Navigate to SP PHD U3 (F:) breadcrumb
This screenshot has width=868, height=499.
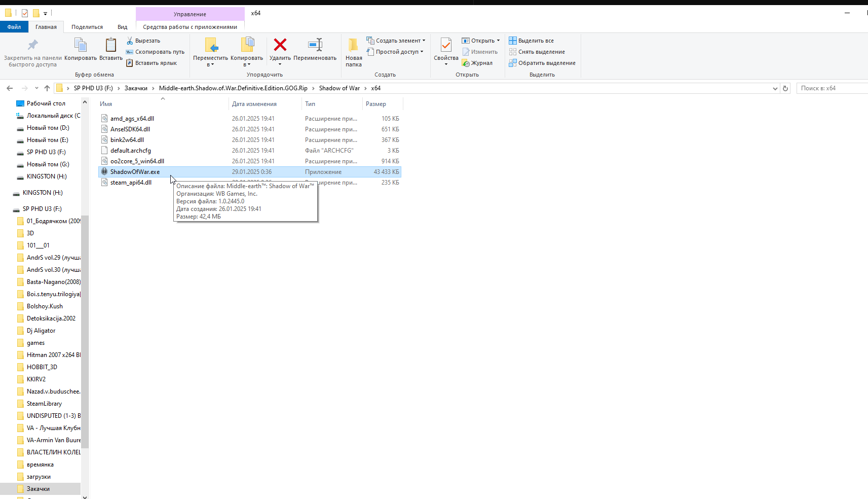[x=93, y=88]
